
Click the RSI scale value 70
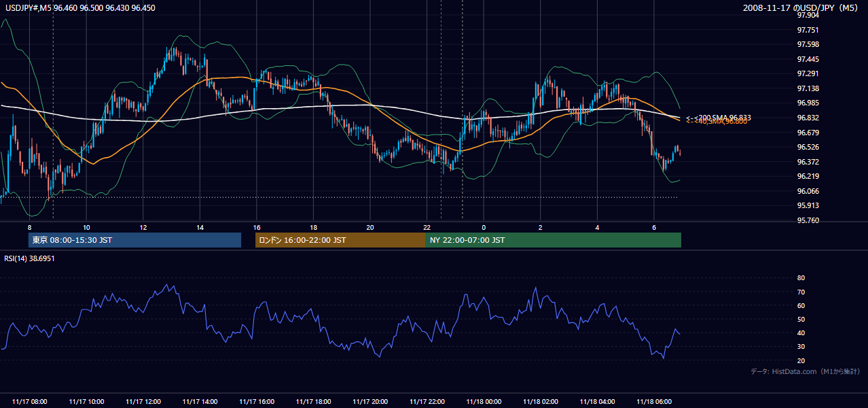coord(801,292)
